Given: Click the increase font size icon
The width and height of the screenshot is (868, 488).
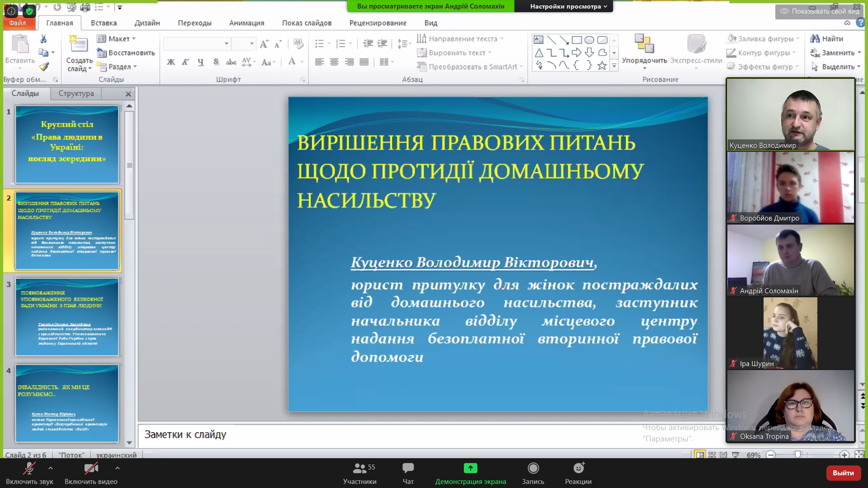Looking at the screenshot, I should (x=264, y=44).
